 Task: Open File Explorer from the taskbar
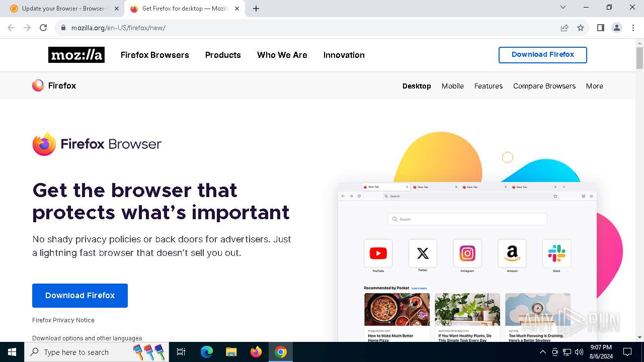[231, 352]
